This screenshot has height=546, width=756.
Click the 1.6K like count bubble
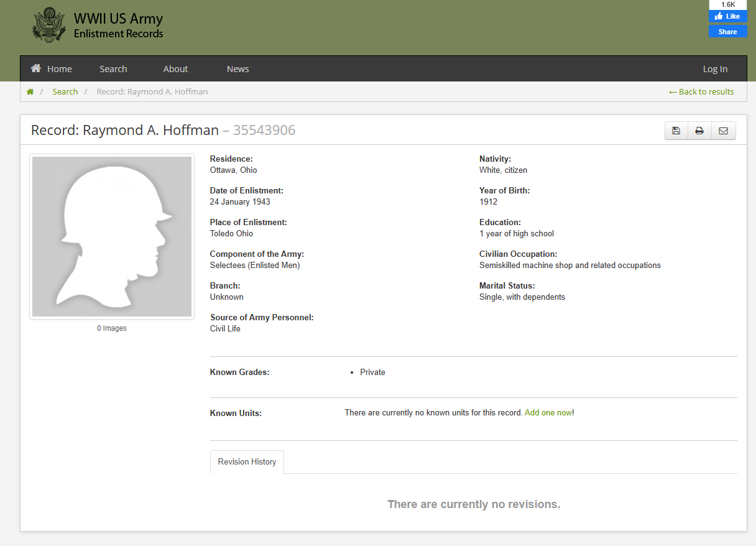click(727, 4)
